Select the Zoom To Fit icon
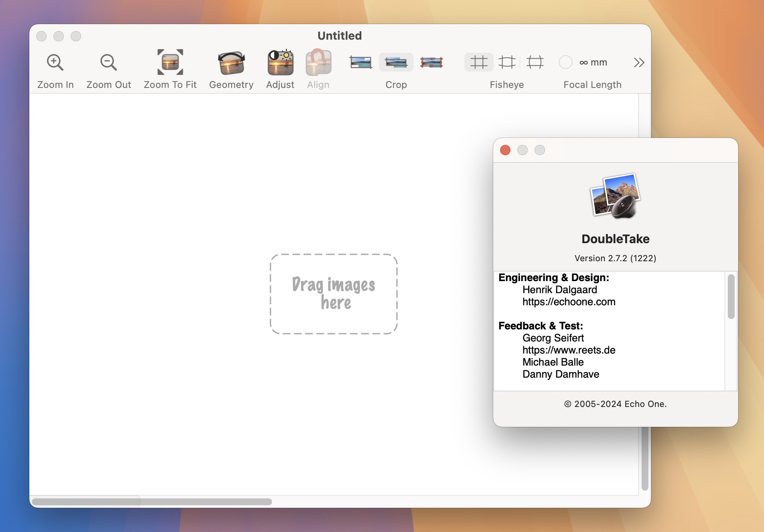This screenshot has height=532, width=764. pos(170,62)
